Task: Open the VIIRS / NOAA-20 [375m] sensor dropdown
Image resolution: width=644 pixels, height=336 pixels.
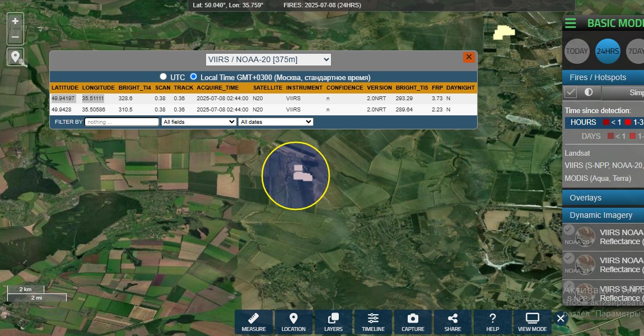Action: [x=268, y=59]
